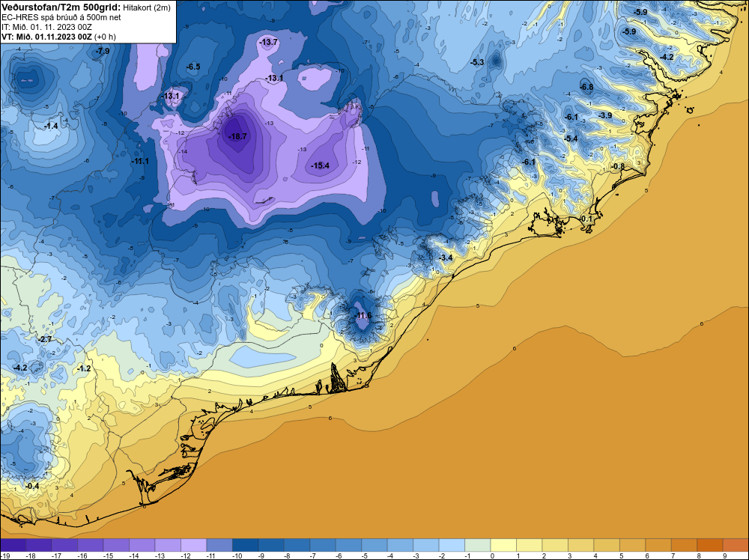This screenshot has height=560, width=749.
Task: Click the pale green -1 legend swatch
Action: point(477,545)
